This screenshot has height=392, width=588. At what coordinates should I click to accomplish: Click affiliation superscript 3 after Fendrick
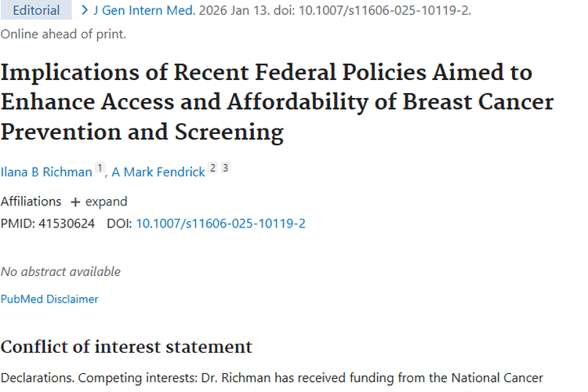click(225, 168)
